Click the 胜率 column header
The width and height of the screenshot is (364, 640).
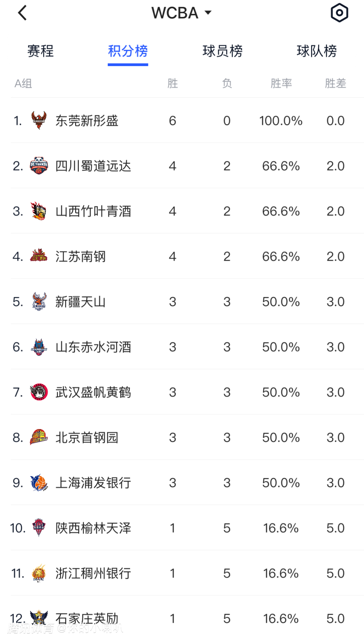[x=281, y=83]
